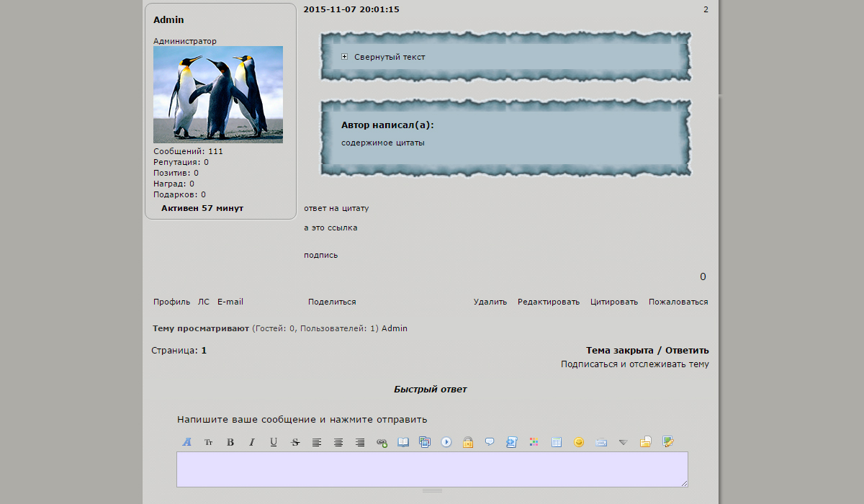
Task: Expand additional tools down-arrow in toolbar
Action: tap(624, 442)
